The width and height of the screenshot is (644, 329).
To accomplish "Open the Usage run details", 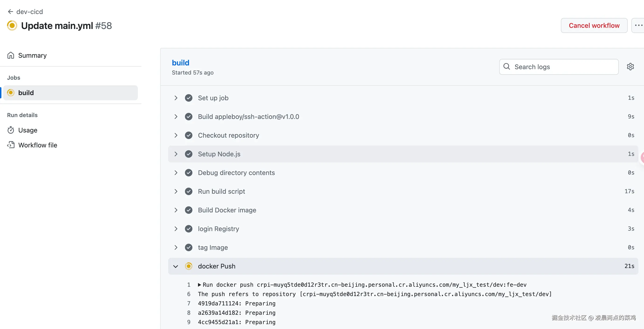I will [28, 130].
